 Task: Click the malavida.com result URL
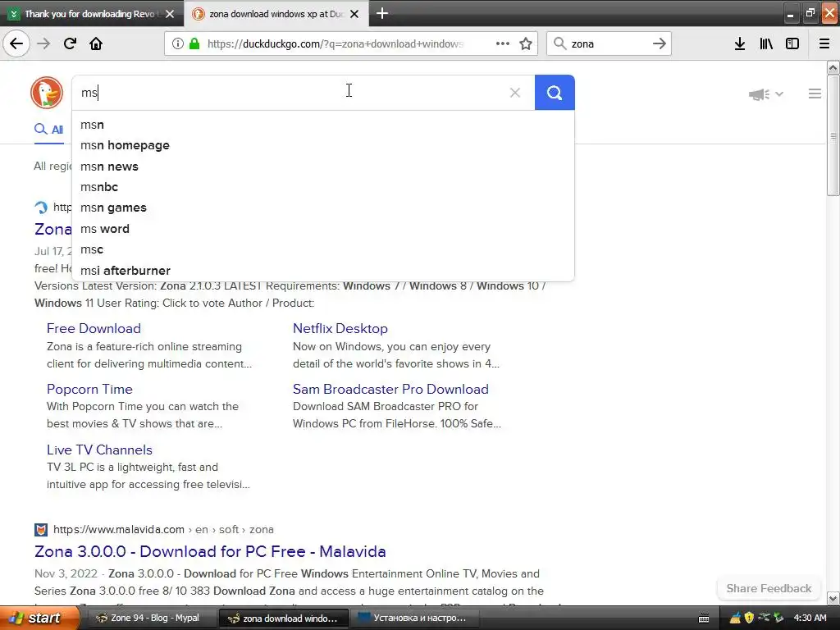(163, 530)
